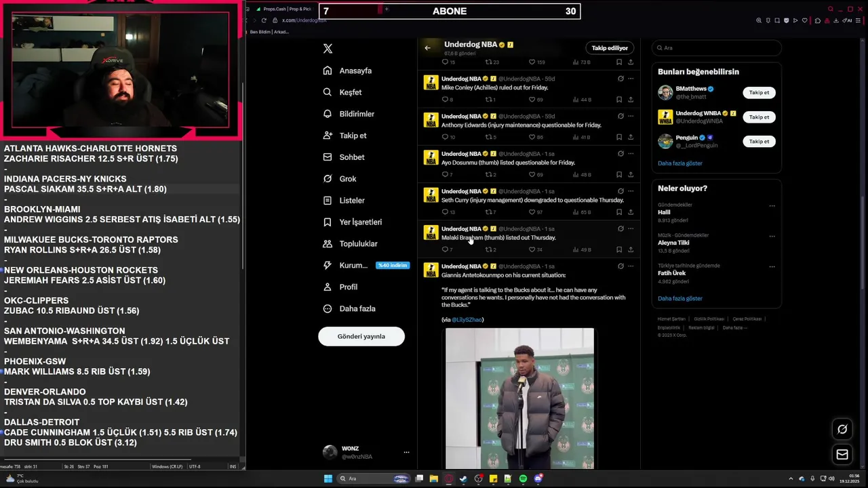The width and height of the screenshot is (868, 488).
Task: Expand Daha fazla menu
Action: [x=349, y=309]
